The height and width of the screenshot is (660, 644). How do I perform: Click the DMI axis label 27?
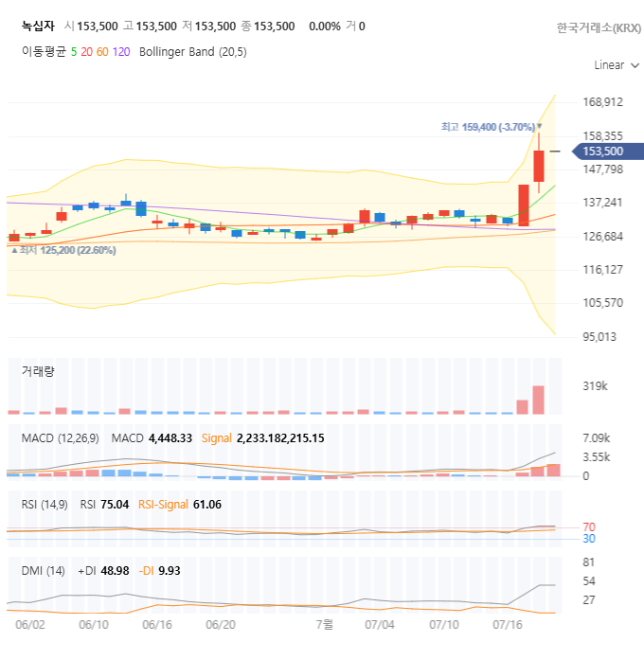589,600
